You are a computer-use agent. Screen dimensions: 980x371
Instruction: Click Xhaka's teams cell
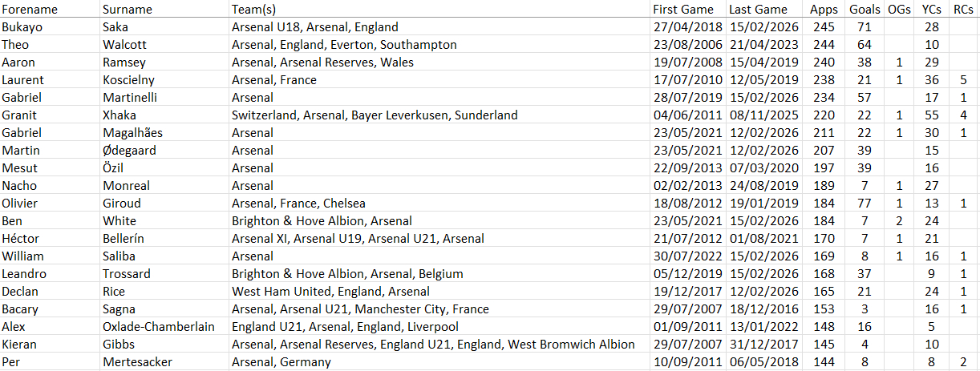(x=374, y=115)
